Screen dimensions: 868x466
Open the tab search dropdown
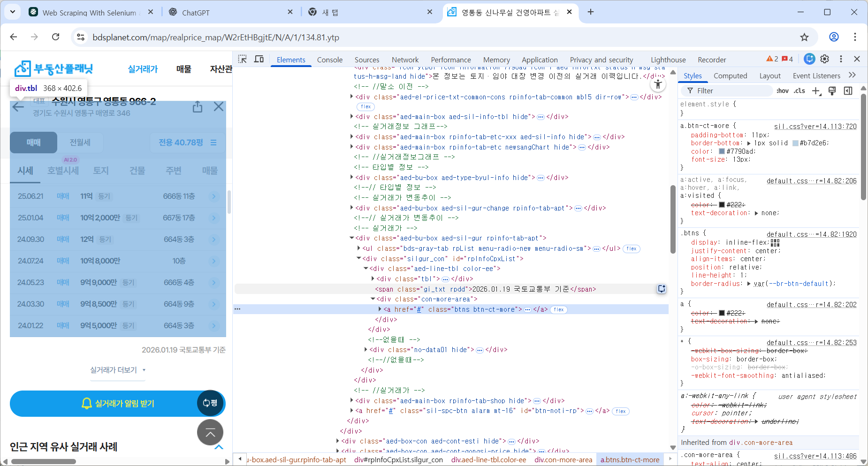pos(13,12)
